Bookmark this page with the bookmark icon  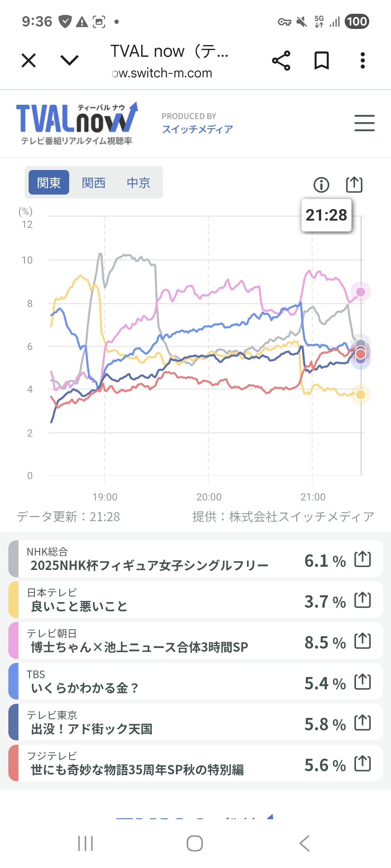(321, 60)
